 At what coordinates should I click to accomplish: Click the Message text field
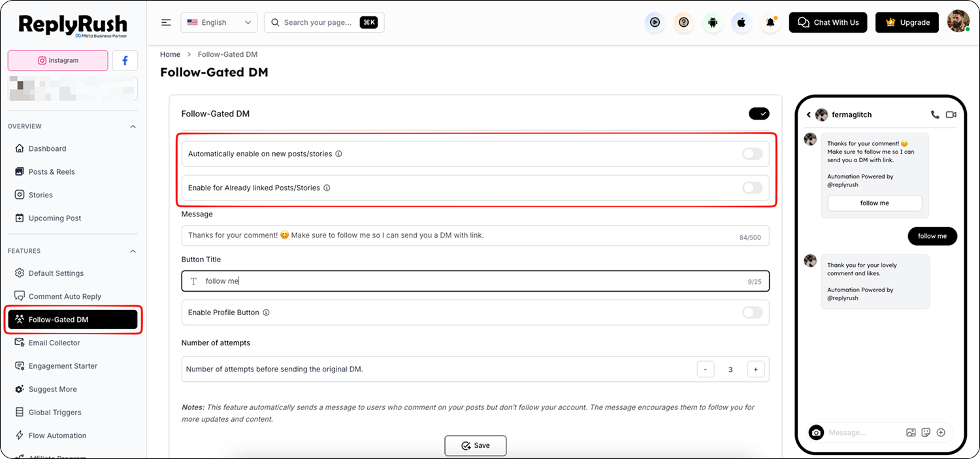point(475,235)
